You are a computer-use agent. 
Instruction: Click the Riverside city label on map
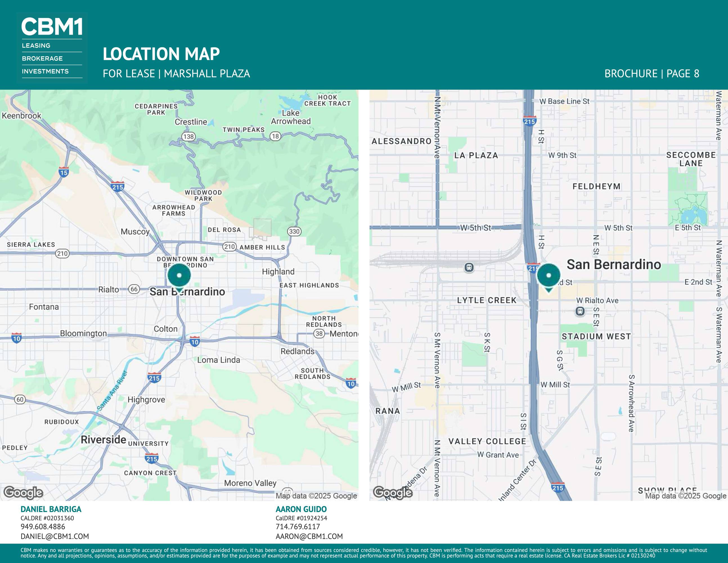[103, 440]
